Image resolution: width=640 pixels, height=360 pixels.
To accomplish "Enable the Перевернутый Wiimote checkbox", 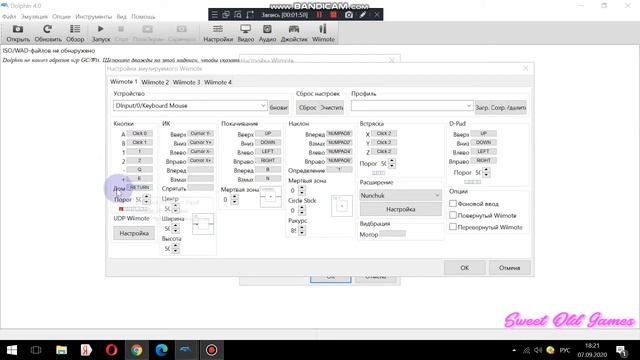I will pyautogui.click(x=453, y=227).
